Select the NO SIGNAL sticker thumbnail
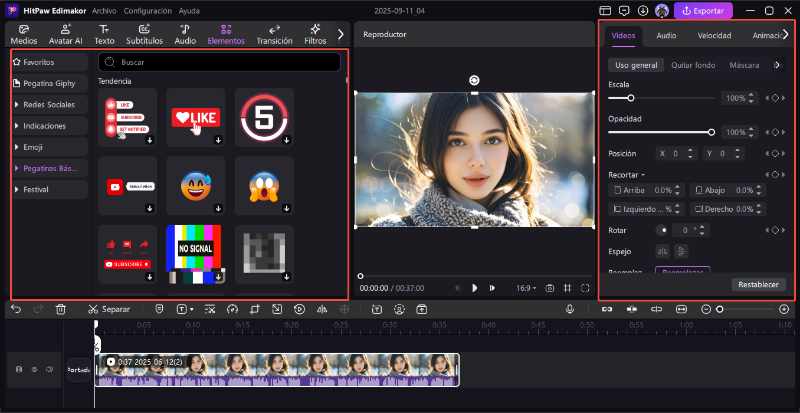 tap(196, 254)
